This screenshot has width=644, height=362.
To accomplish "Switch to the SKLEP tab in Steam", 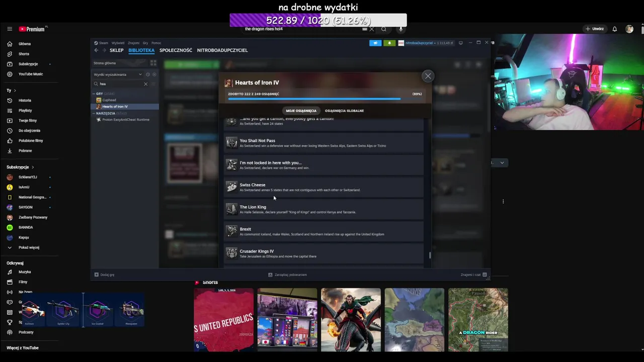I will [x=117, y=50].
